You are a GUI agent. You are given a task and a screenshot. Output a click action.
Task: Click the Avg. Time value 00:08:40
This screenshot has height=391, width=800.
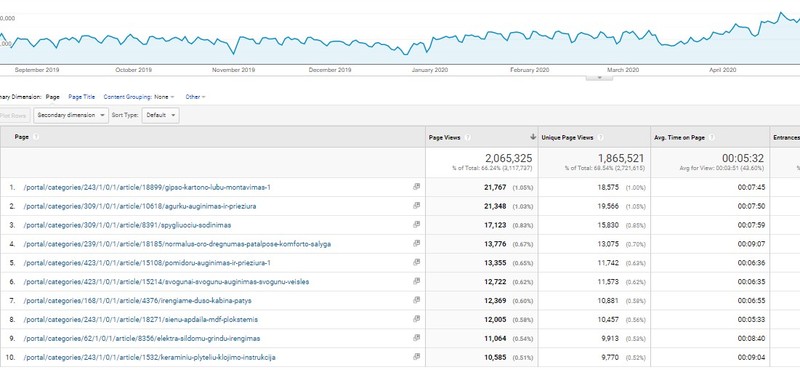tap(751, 338)
